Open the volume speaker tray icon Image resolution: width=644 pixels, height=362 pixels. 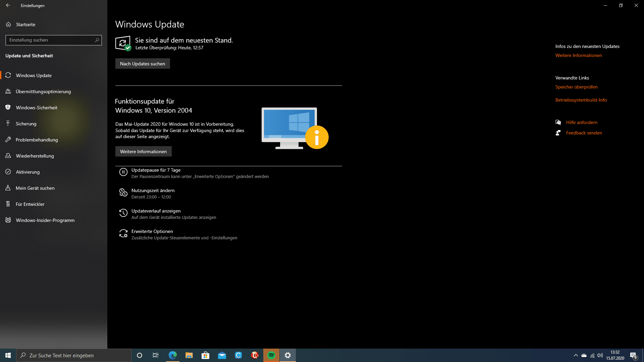(x=600, y=355)
